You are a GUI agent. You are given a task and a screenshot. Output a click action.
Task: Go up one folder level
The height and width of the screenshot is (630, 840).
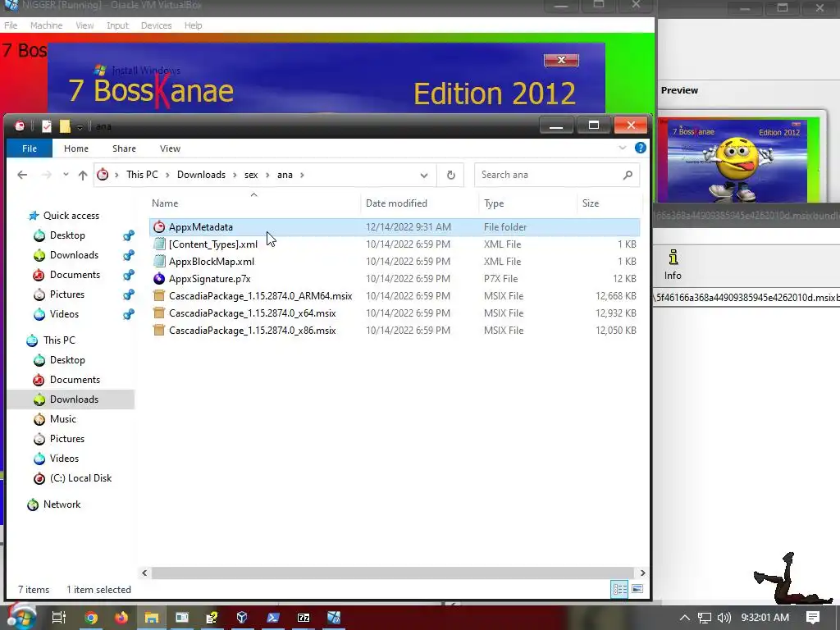coord(83,175)
